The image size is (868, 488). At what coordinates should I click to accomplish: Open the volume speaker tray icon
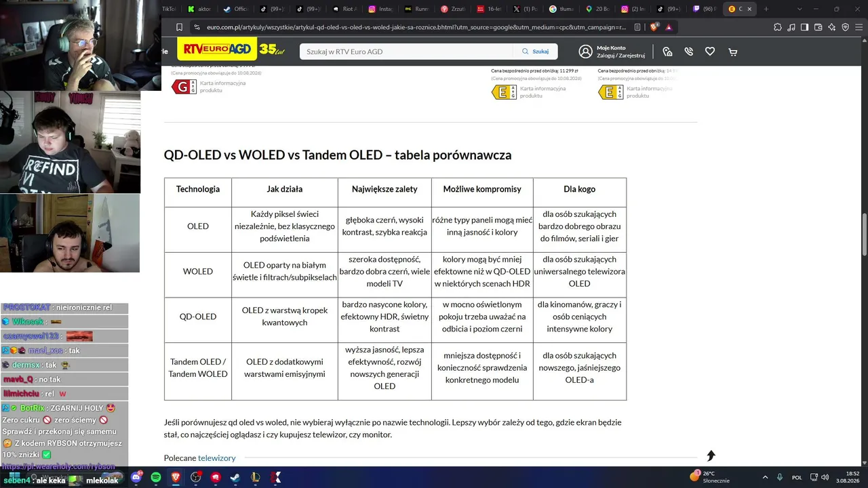(825, 477)
